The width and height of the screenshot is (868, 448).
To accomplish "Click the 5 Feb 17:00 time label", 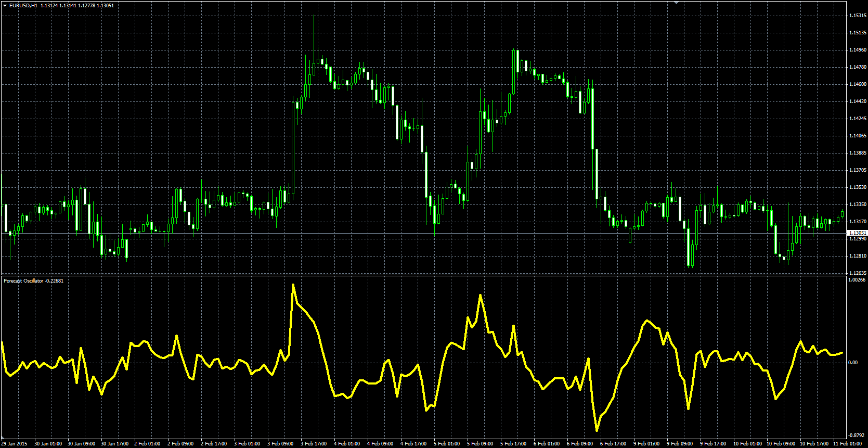I will coord(514,444).
